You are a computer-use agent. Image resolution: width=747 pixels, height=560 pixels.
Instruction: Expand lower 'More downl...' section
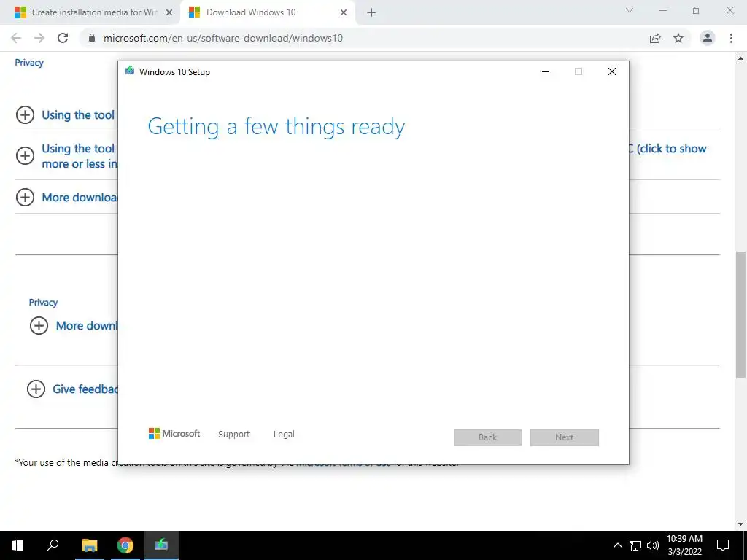(x=39, y=326)
